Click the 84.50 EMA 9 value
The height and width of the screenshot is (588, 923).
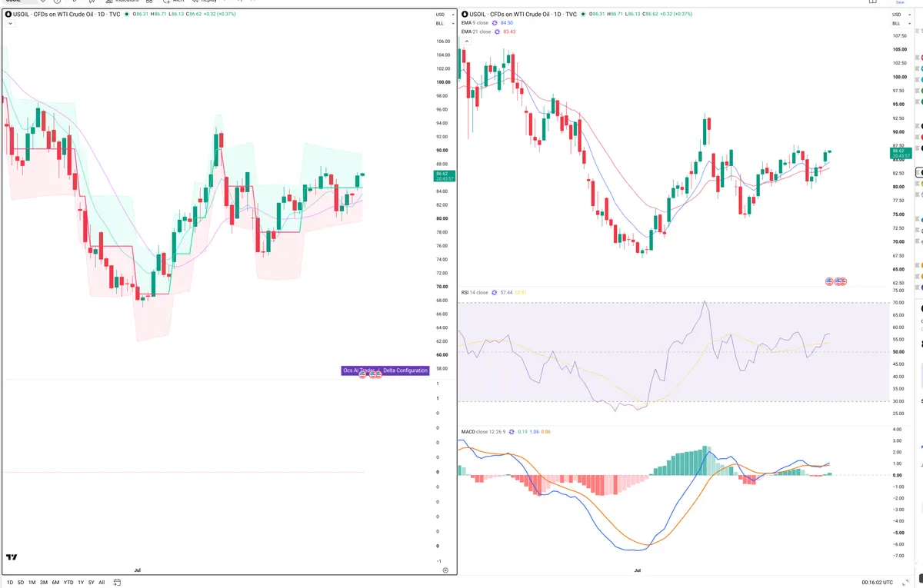tap(507, 23)
